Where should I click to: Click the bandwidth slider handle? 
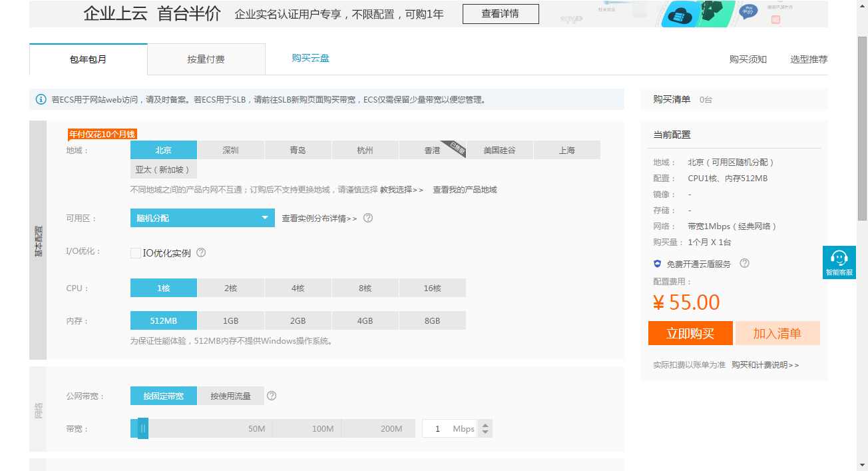coord(142,428)
